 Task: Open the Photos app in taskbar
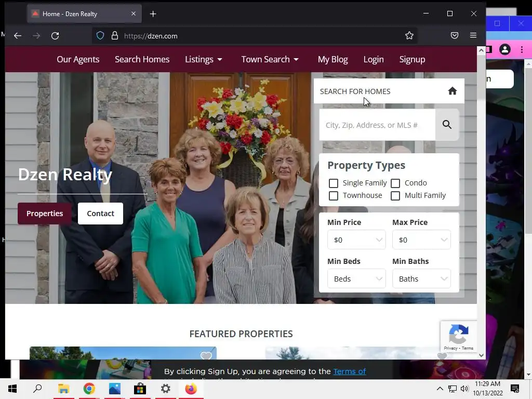coord(115,389)
